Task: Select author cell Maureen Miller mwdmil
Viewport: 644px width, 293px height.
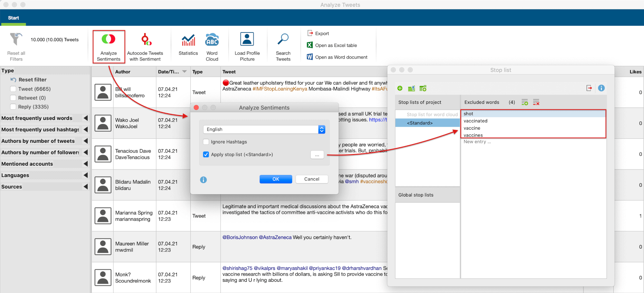Action: (x=135, y=247)
